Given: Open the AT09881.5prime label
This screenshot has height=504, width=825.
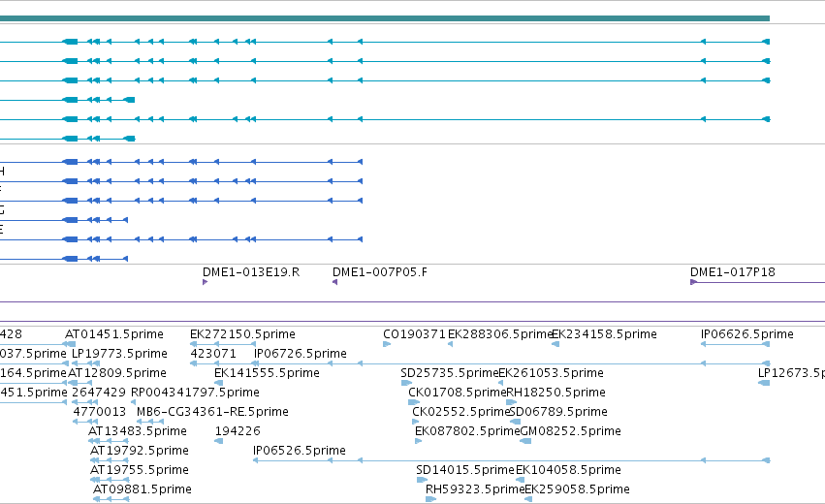Looking at the screenshot, I should [x=143, y=489].
